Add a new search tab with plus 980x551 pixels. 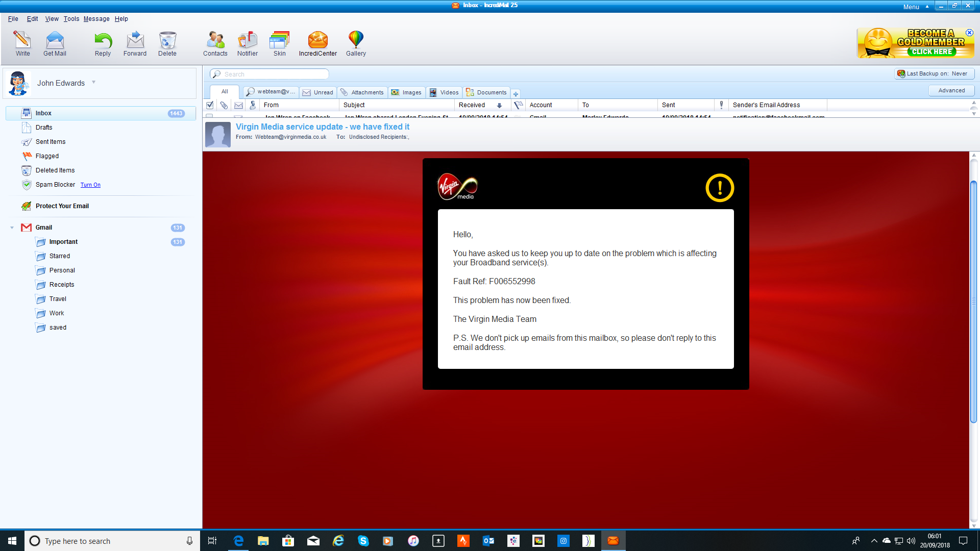[516, 94]
